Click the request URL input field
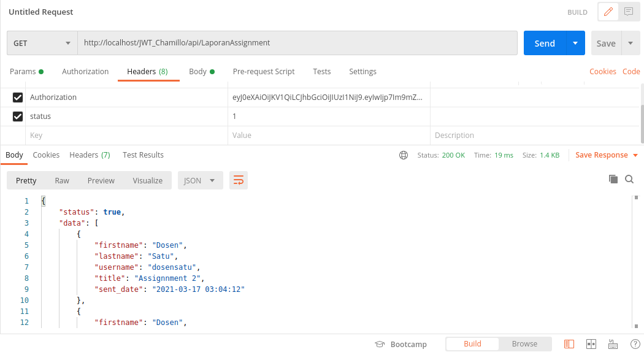The height and width of the screenshot is (352, 644). click(x=297, y=44)
